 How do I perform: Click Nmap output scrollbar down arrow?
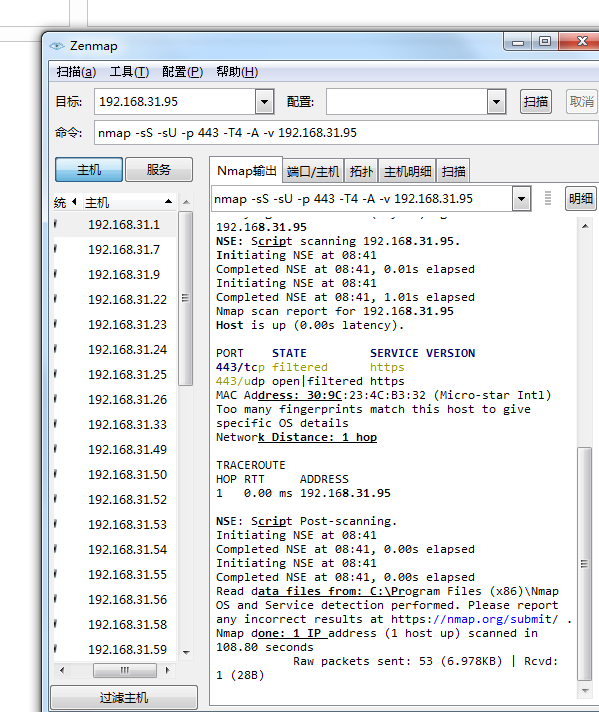pos(585,691)
